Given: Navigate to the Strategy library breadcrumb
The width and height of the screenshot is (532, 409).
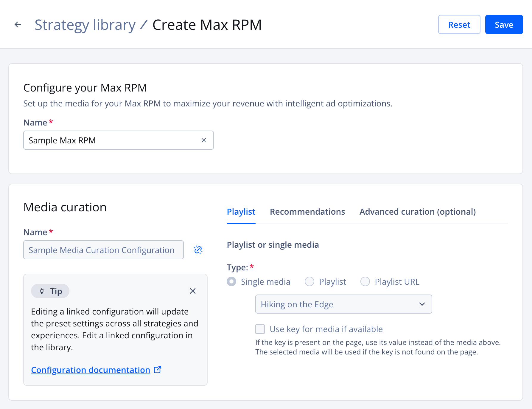Looking at the screenshot, I should [x=85, y=24].
